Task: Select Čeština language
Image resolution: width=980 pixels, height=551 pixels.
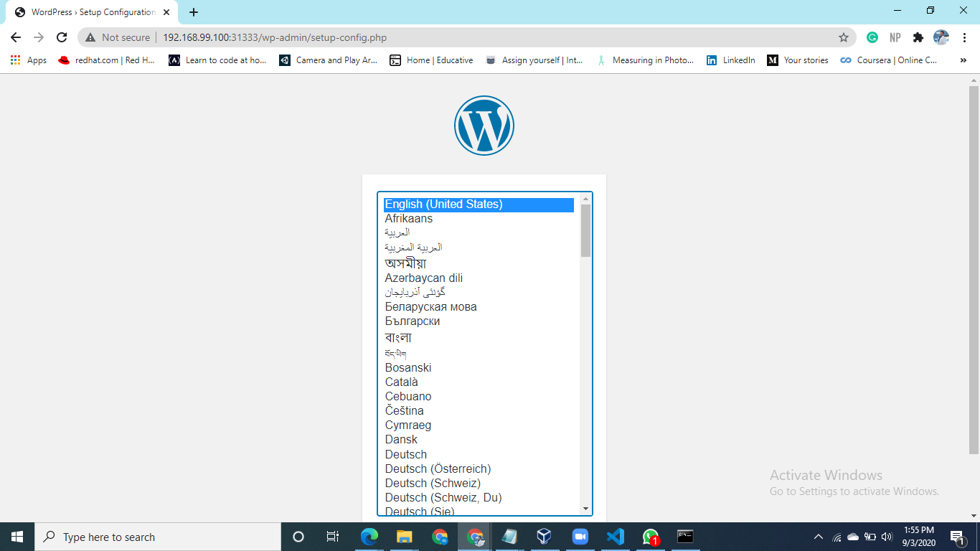Action: 479,411
